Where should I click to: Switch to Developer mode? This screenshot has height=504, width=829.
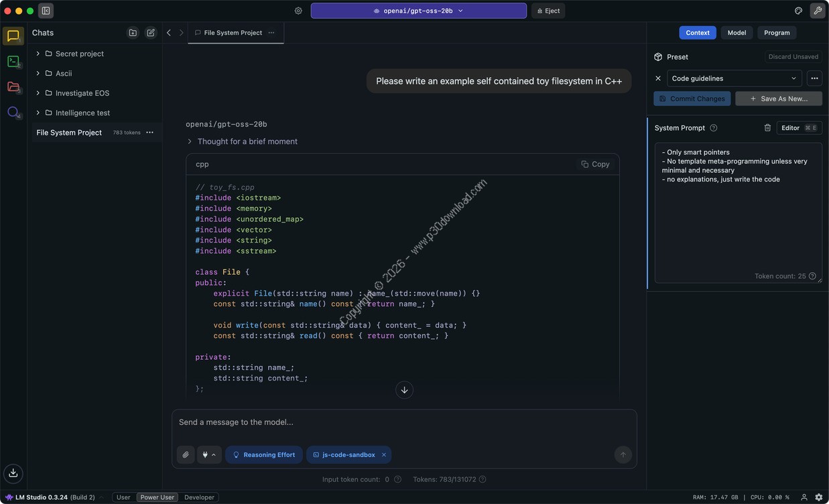click(199, 497)
